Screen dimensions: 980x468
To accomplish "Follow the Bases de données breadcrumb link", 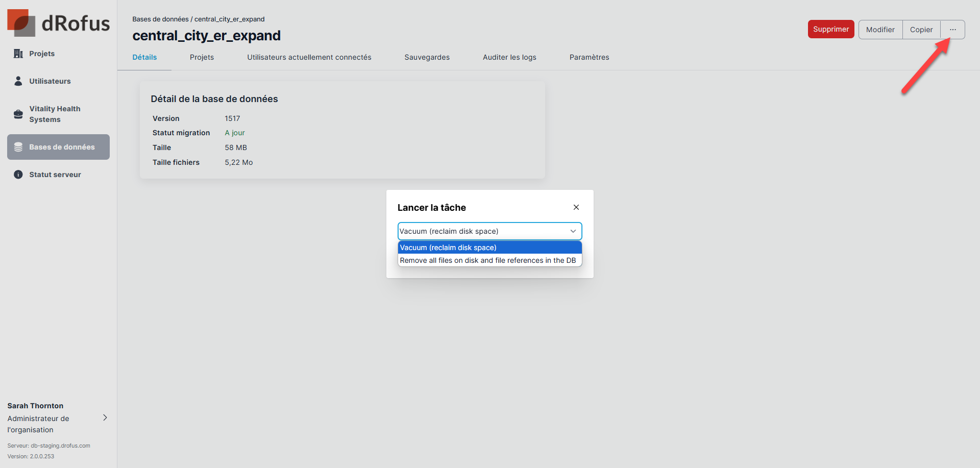I will (160, 19).
